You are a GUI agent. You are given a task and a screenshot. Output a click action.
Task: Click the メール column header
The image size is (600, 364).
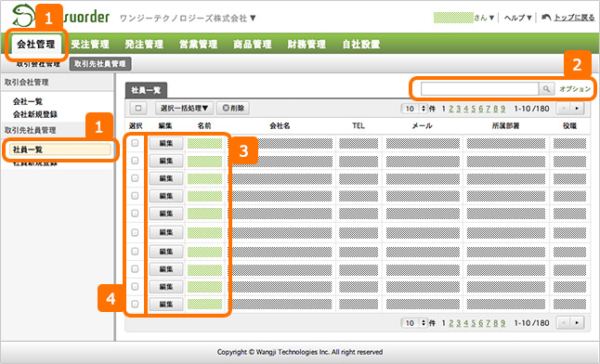click(x=422, y=126)
